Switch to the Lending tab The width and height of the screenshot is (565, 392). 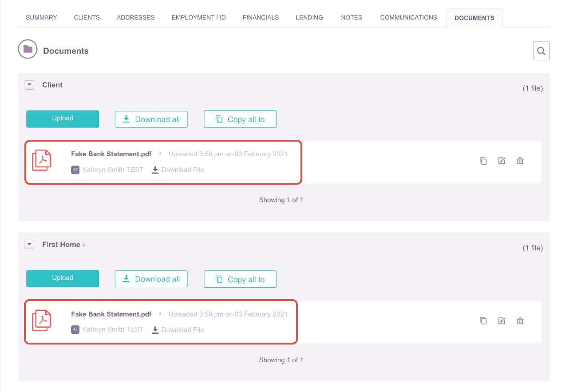[x=309, y=17]
